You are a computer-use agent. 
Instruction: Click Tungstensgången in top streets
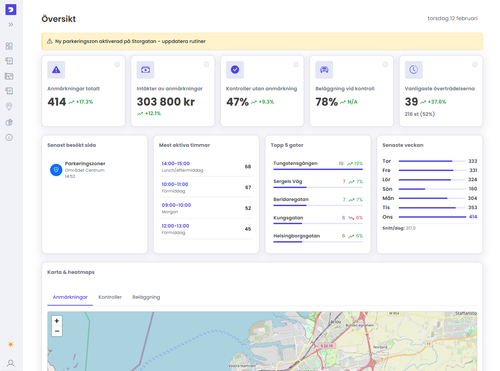tap(295, 163)
